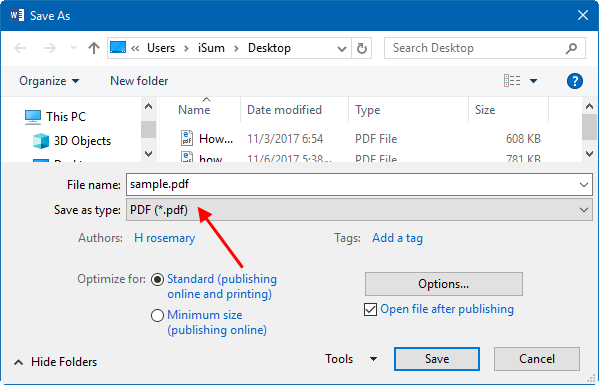
Task: Click the Cancel button
Action: click(537, 359)
